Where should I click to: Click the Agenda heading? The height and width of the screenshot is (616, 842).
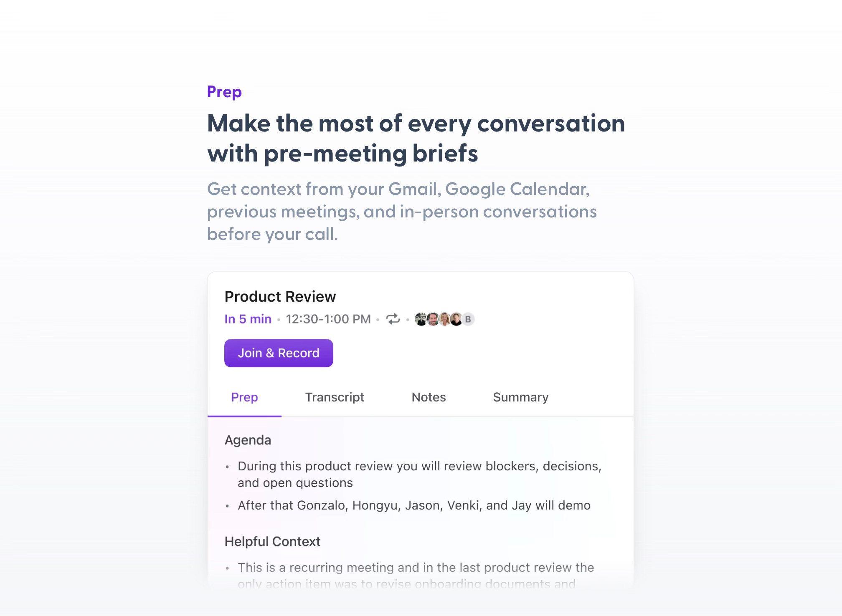[x=248, y=440]
